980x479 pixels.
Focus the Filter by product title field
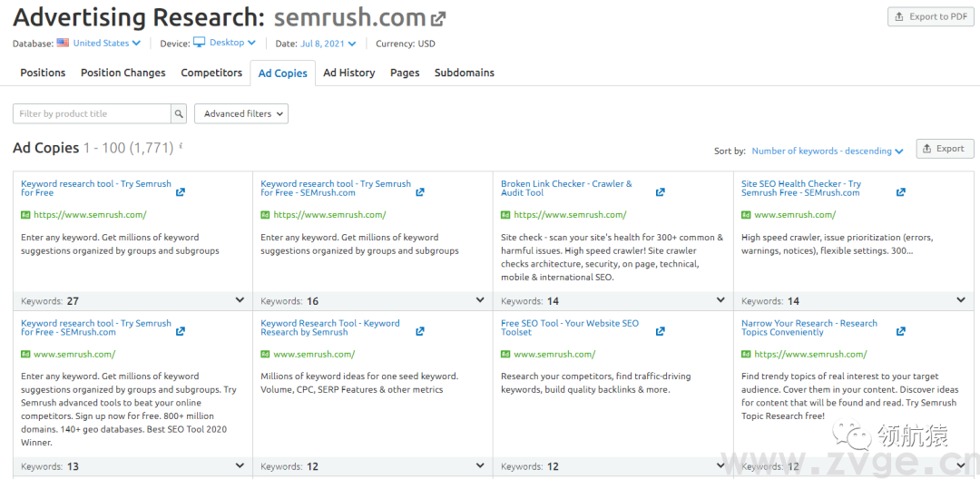(92, 113)
